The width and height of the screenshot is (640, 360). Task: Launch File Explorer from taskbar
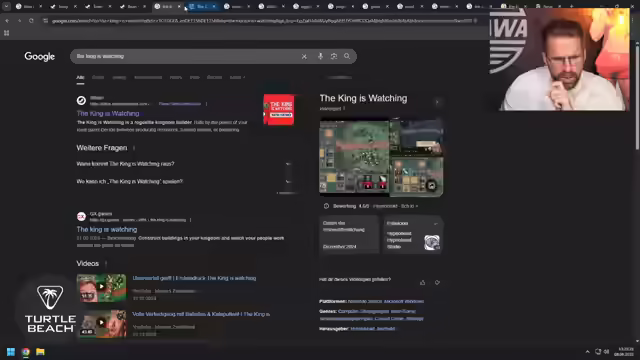40,352
